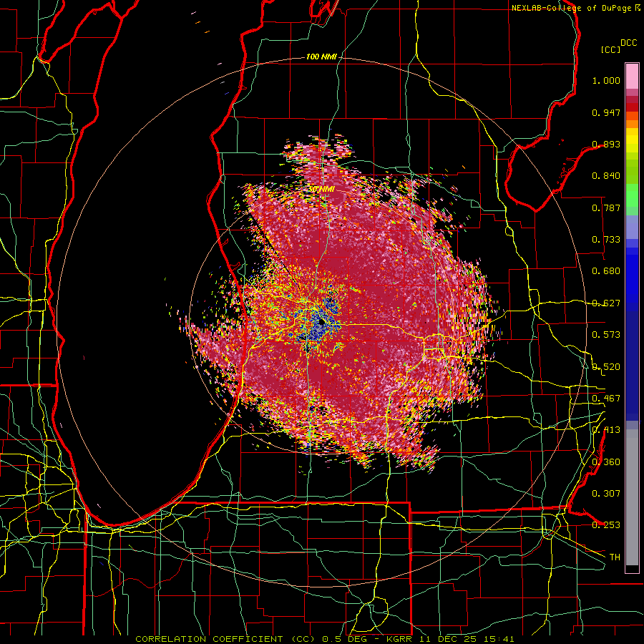Click the radar site black dot at the center

coord(321,323)
